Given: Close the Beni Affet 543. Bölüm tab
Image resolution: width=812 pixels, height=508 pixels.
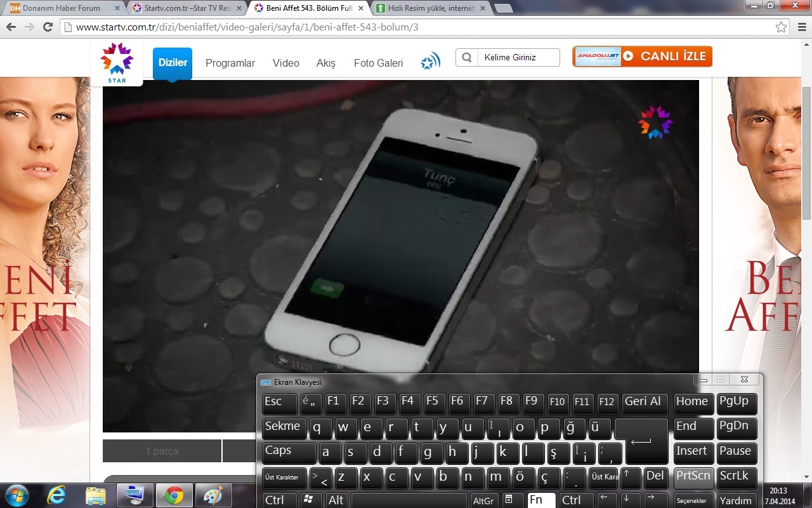Looking at the screenshot, I should pos(360,8).
